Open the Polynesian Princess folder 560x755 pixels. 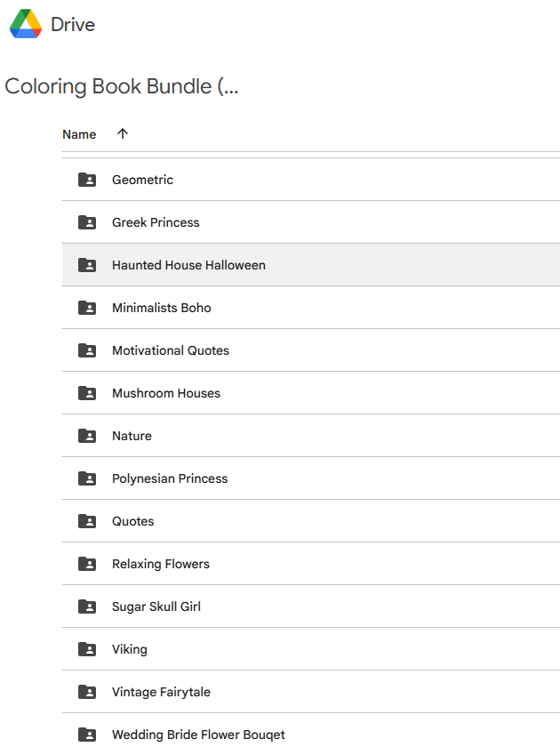pyautogui.click(x=170, y=478)
